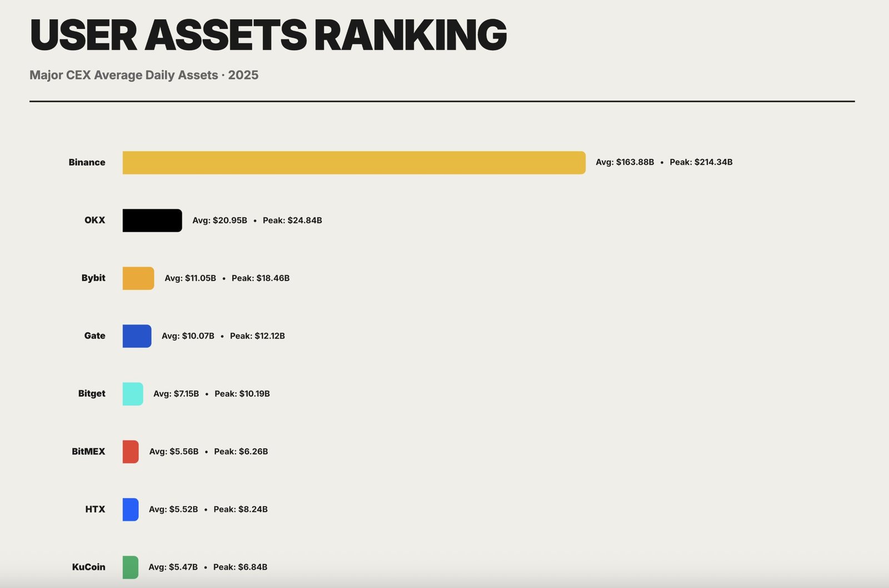The height and width of the screenshot is (588, 889).
Task: Select the dark blue Gate bar
Action: click(137, 336)
